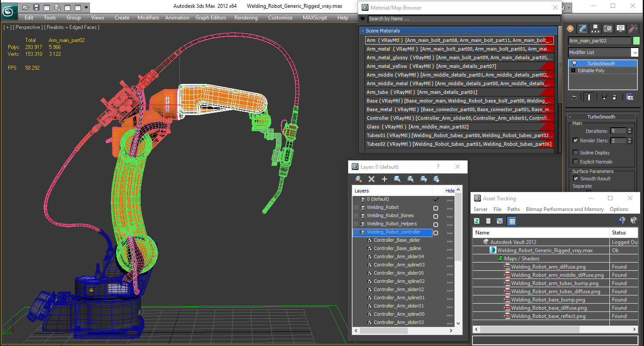Toggle Show End Result icon under modifier stack
This screenshot has width=644, height=346.
[x=589, y=97]
